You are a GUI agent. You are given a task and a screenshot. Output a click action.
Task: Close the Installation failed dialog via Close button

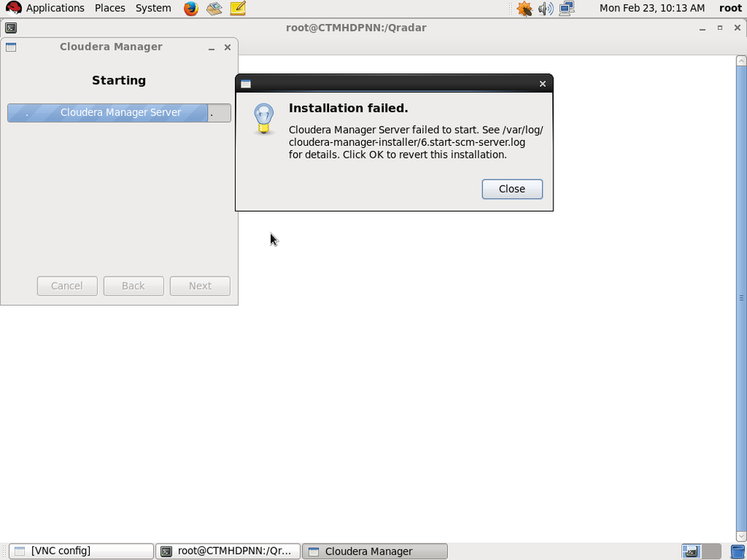[512, 189]
